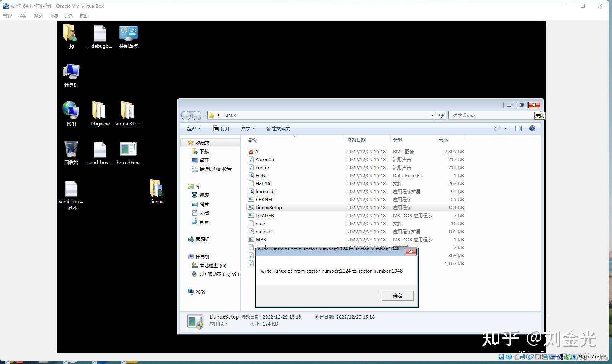Select the sand_box... - 副本 file icon
Image resolution: width=612 pixels, height=364 pixels.
[x=71, y=195]
